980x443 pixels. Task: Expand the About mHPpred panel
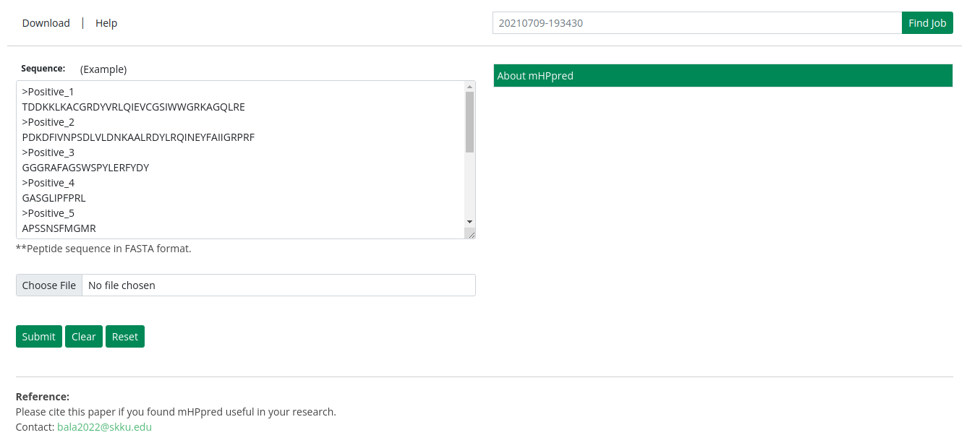pyautogui.click(x=723, y=76)
